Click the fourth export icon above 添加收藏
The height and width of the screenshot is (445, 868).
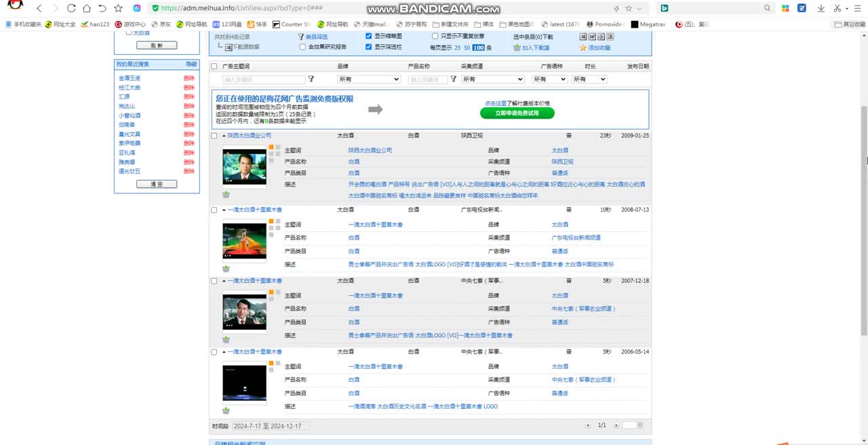pos(610,36)
